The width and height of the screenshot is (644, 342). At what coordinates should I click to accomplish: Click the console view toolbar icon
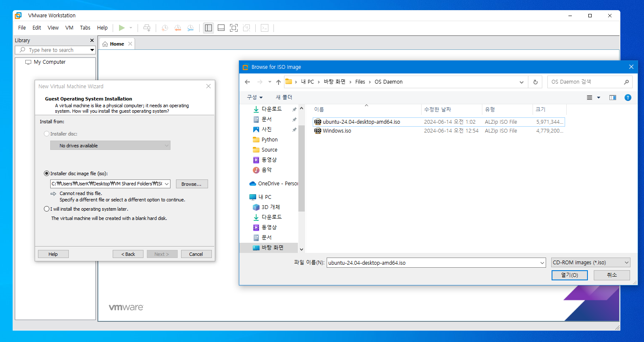(265, 28)
